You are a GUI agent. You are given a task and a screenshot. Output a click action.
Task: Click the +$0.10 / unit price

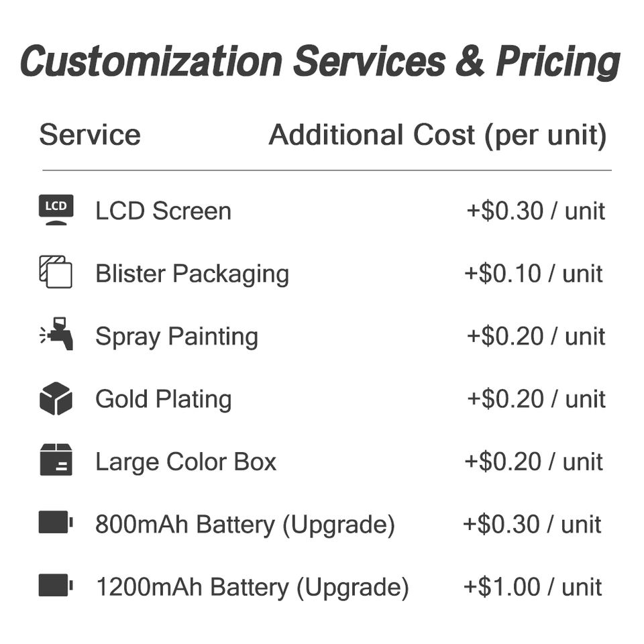click(x=533, y=274)
